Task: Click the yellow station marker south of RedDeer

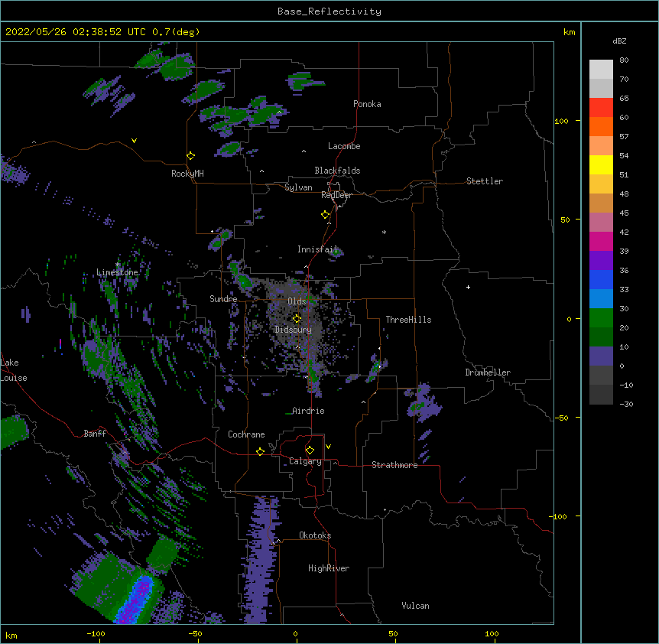Action: pos(326,215)
